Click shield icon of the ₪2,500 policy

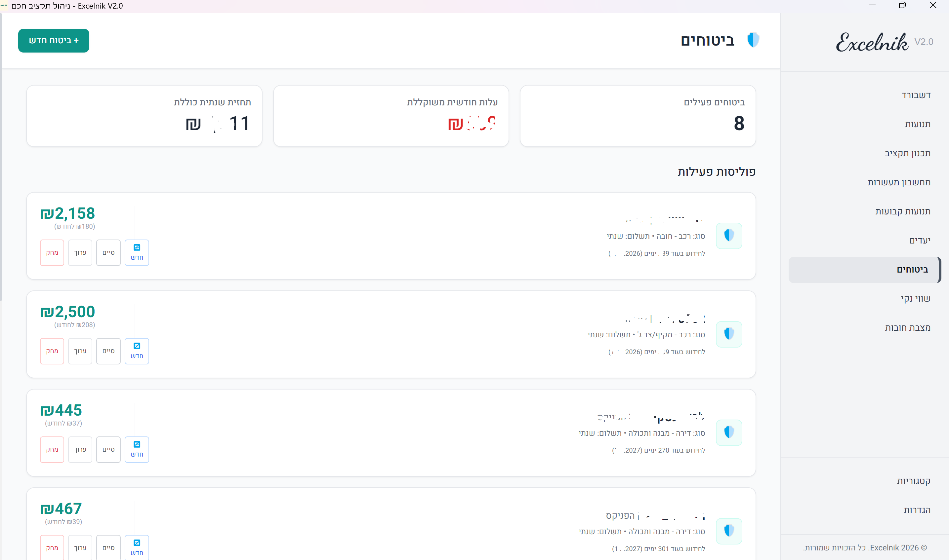(729, 334)
